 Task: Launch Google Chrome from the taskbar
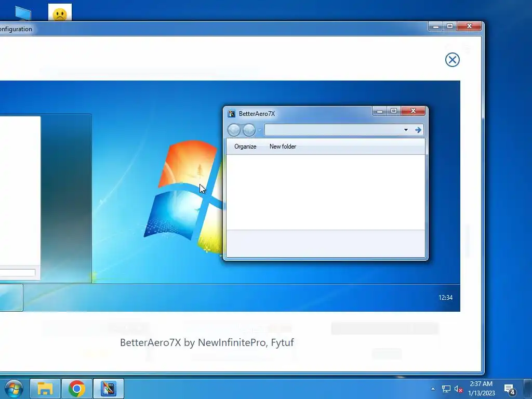pyautogui.click(x=77, y=389)
